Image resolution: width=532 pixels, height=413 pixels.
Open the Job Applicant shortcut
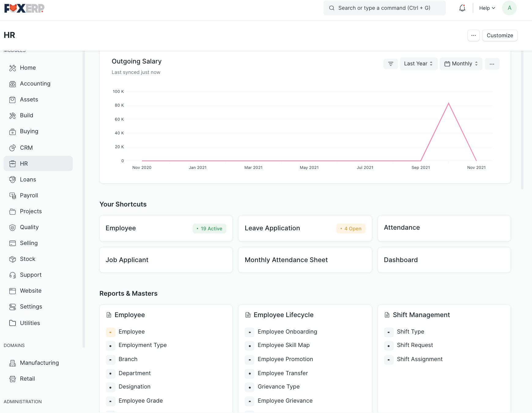point(166,260)
